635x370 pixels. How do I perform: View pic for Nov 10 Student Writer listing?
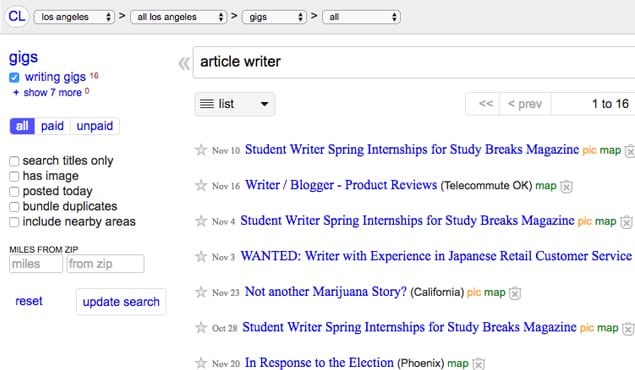(x=589, y=151)
